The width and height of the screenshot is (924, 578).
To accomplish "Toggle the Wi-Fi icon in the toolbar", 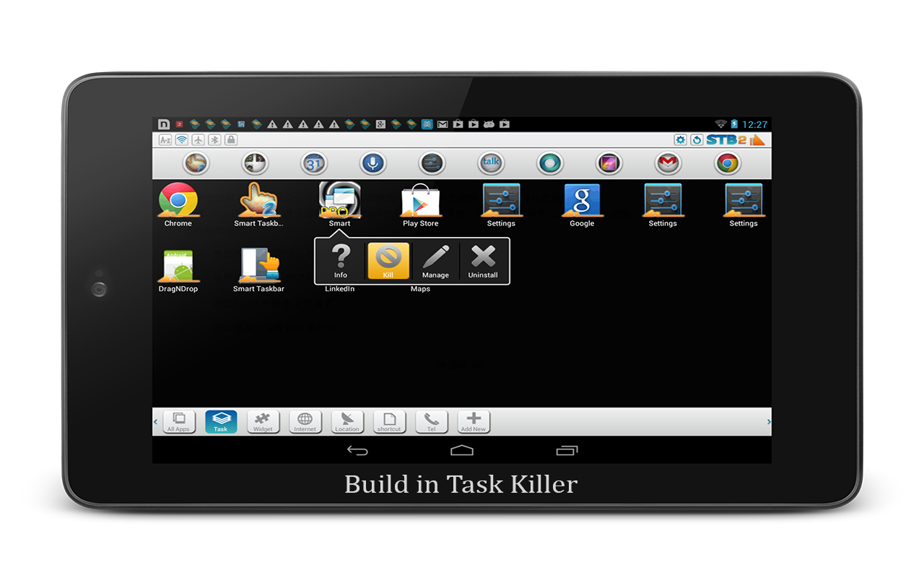I will point(180,139).
